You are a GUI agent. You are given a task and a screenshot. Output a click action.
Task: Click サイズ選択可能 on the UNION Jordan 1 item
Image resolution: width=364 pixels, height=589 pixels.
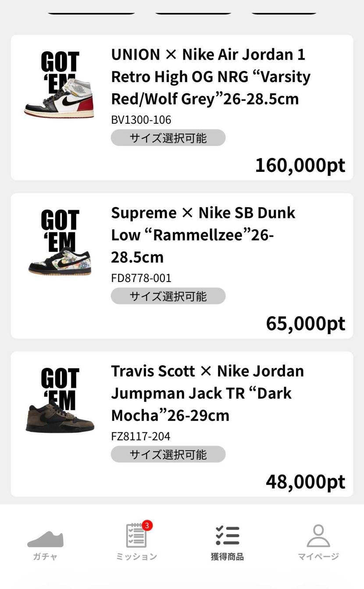click(168, 138)
